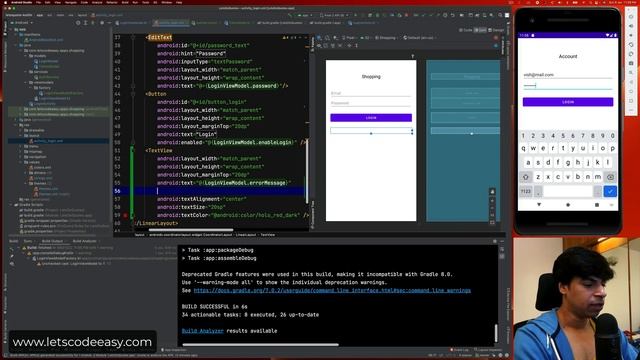The height and width of the screenshot is (360, 640).
Task: Switch editor to Design view mode
Action: tap(496, 30)
